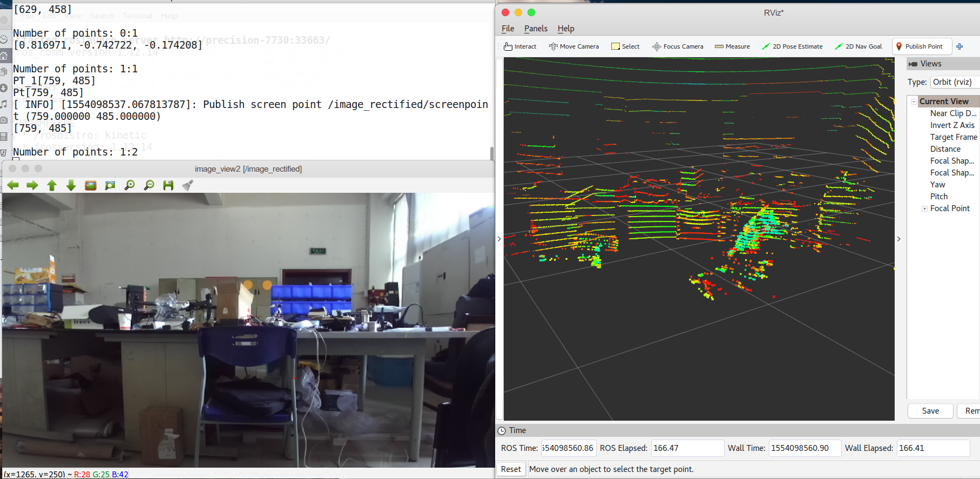Open the RViz Help menu
This screenshot has width=980, height=479.
click(566, 29)
